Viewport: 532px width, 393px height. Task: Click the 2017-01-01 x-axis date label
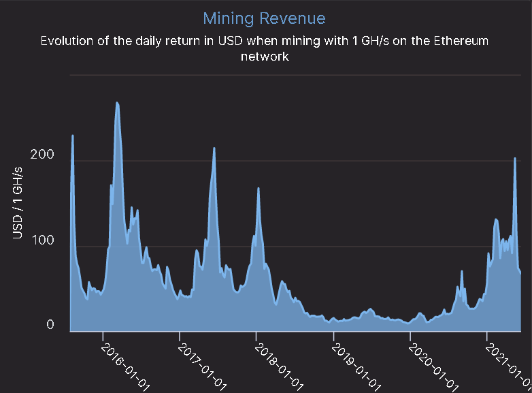[x=202, y=367]
